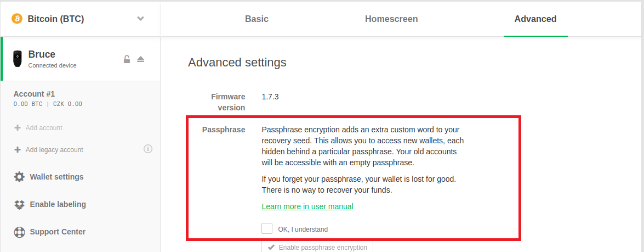Click the Dropbox icon for Enable labeling

click(19, 204)
